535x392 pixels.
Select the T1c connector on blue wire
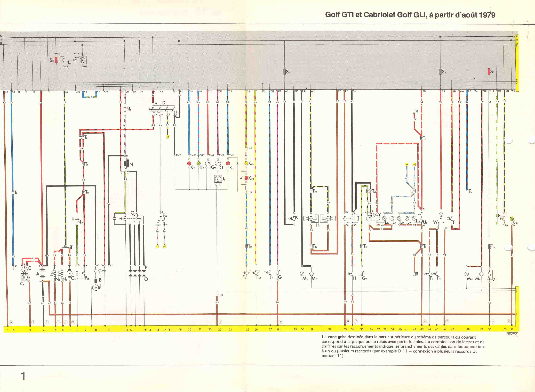click(x=13, y=193)
